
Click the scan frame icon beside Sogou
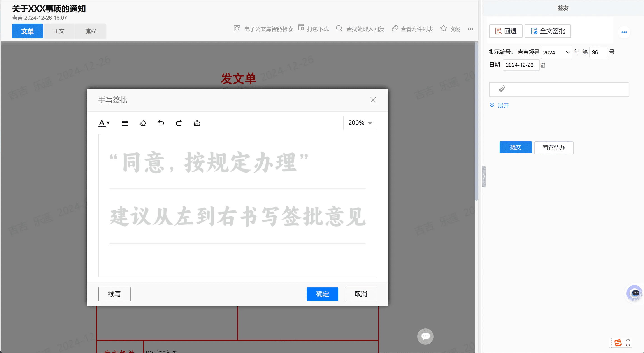pos(628,342)
